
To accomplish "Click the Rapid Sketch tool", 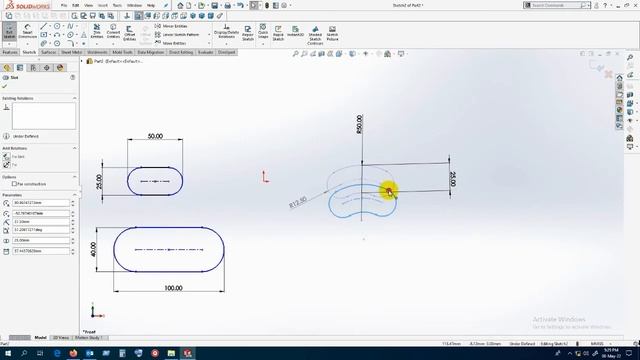I will click(278, 33).
